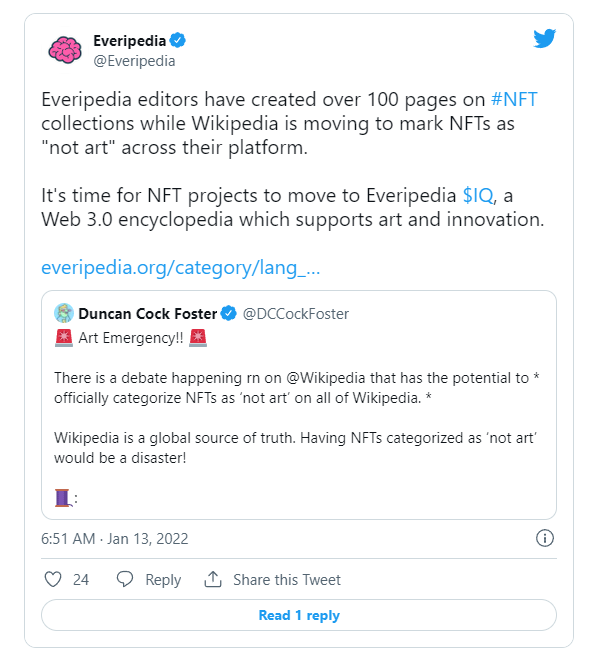Like the tweet with heart icon

53,579
